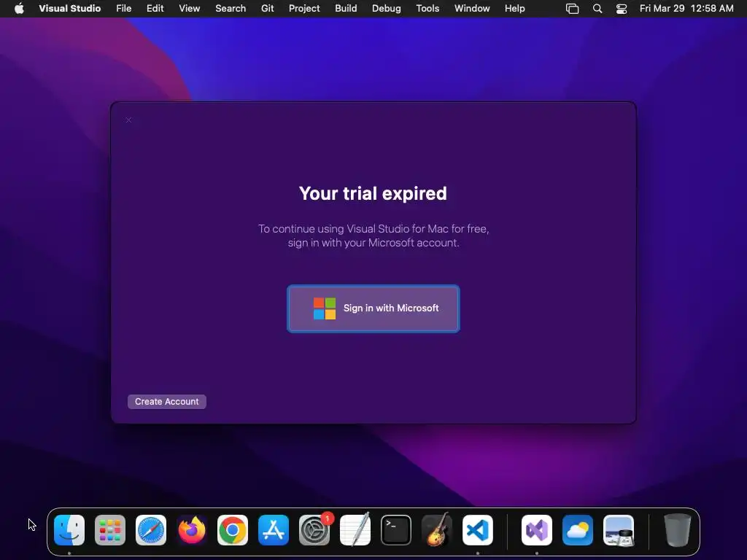
Task: Click the "Your trial expired" heading
Action: [373, 193]
